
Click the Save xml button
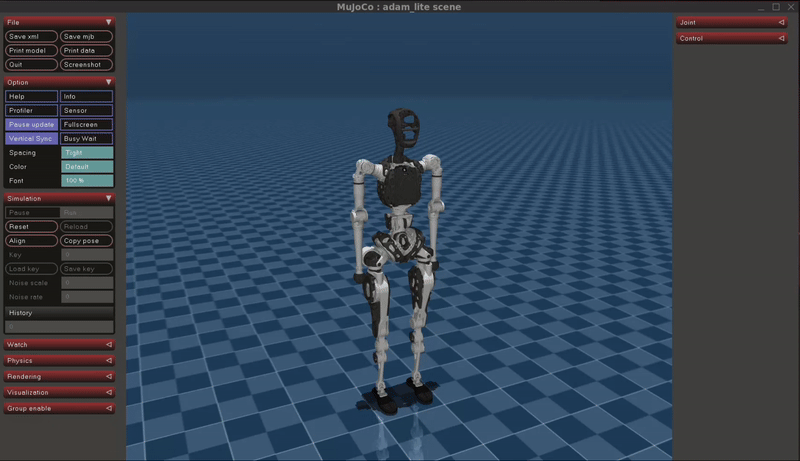tap(31, 36)
